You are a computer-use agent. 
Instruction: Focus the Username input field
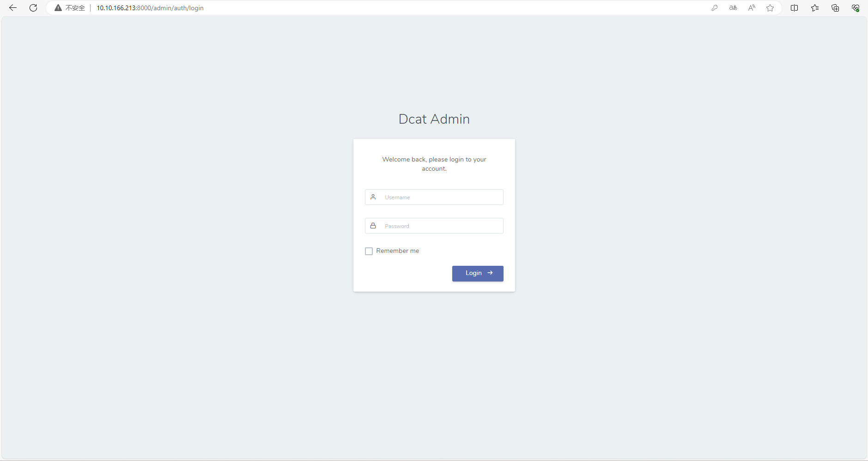click(x=434, y=197)
